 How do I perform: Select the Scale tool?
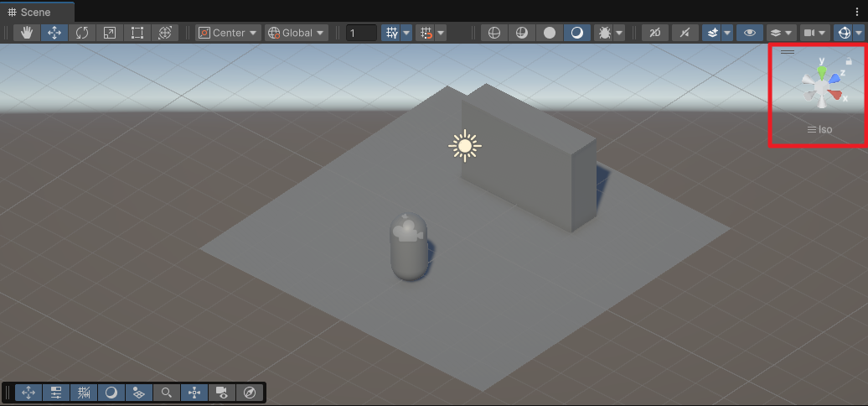[x=110, y=33]
